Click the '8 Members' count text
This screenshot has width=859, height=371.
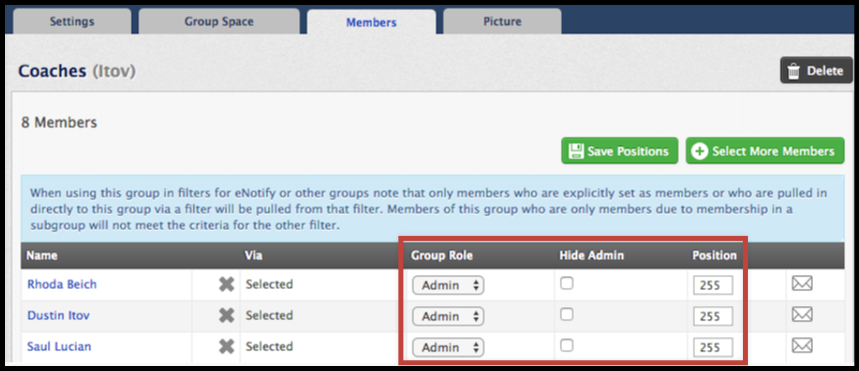coord(59,122)
